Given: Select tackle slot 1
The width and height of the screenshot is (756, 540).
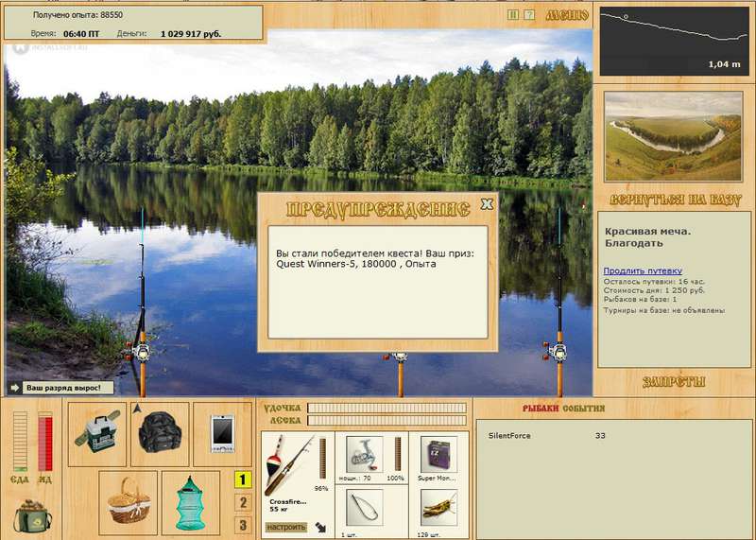Looking at the screenshot, I should point(243,479).
